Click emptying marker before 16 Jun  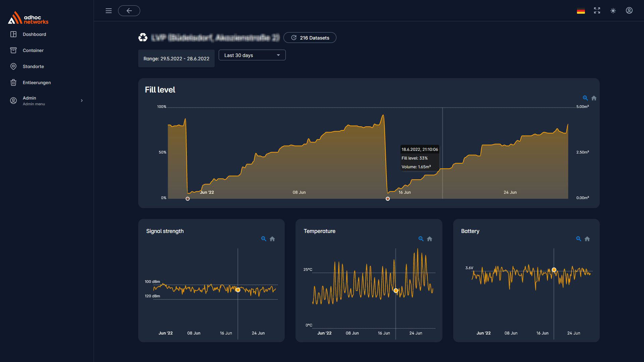(x=388, y=199)
